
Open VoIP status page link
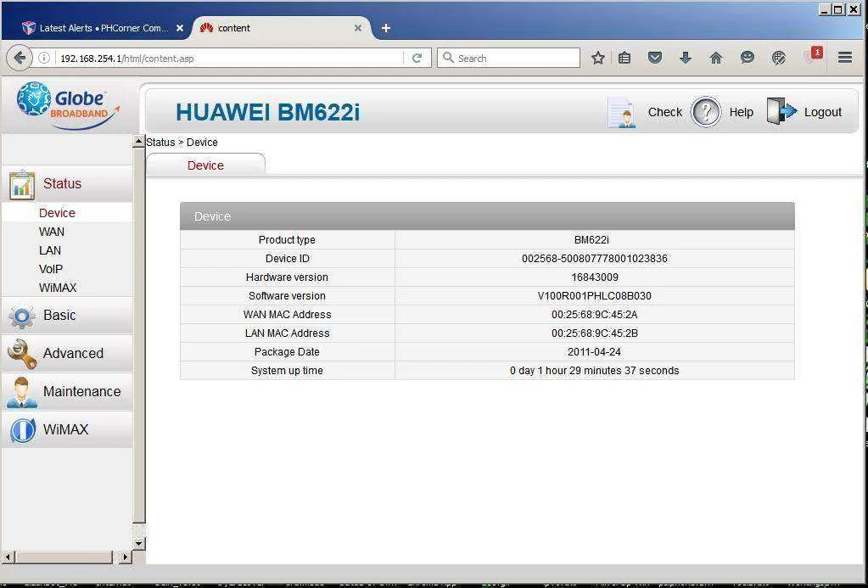coord(51,269)
